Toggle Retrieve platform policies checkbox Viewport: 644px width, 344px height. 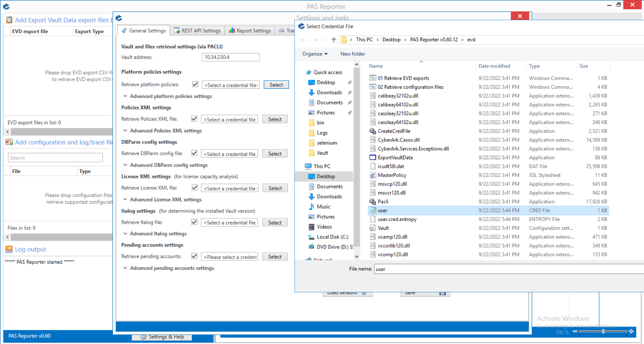pyautogui.click(x=195, y=84)
